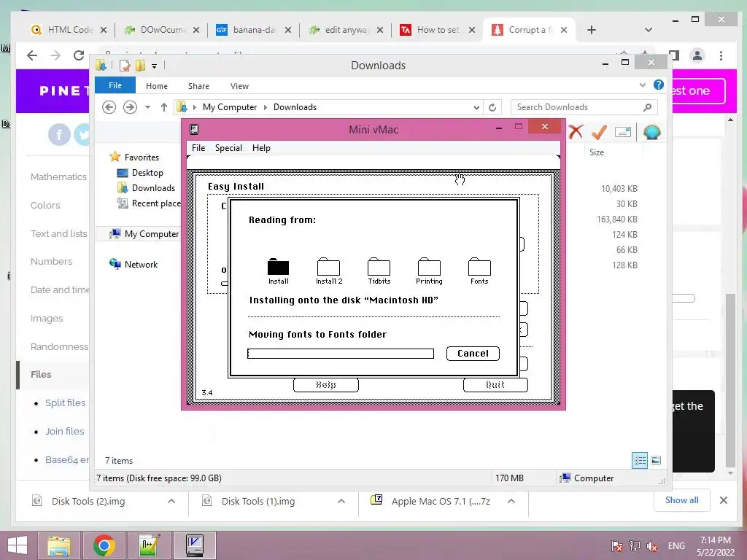
Task: Click My Computer in address breadcrumb
Action: (x=230, y=107)
